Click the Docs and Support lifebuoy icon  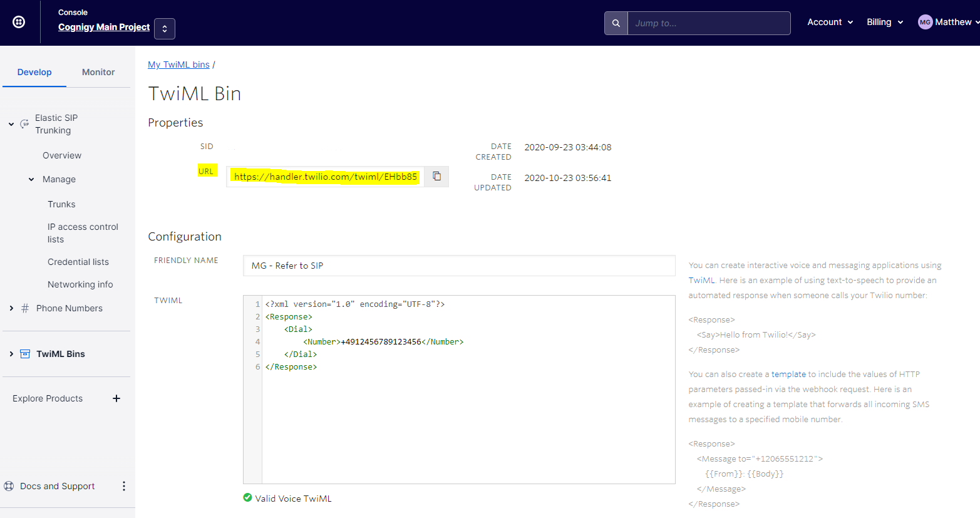pos(9,486)
